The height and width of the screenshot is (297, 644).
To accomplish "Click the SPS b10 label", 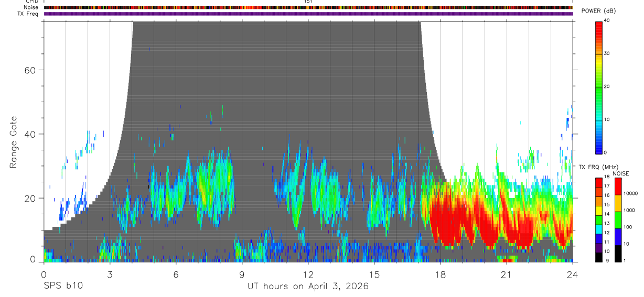I will [x=62, y=286].
